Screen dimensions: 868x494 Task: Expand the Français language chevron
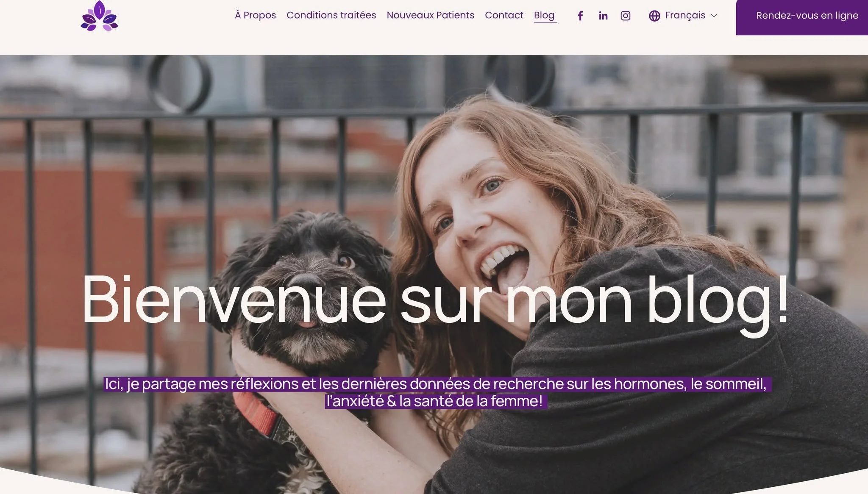coord(714,16)
